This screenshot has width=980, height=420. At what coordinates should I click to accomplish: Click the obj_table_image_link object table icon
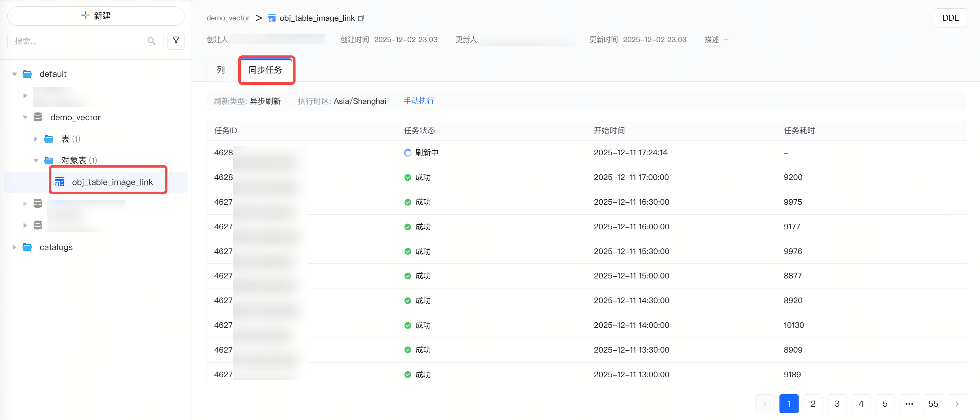pyautogui.click(x=60, y=182)
